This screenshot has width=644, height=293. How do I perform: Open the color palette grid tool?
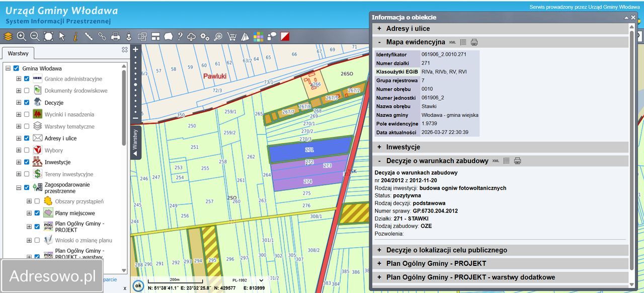[258, 36]
